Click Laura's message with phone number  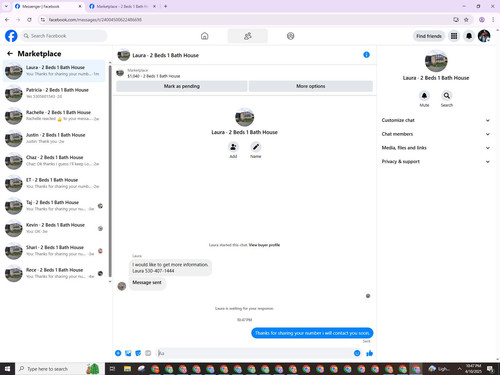pos(170,268)
